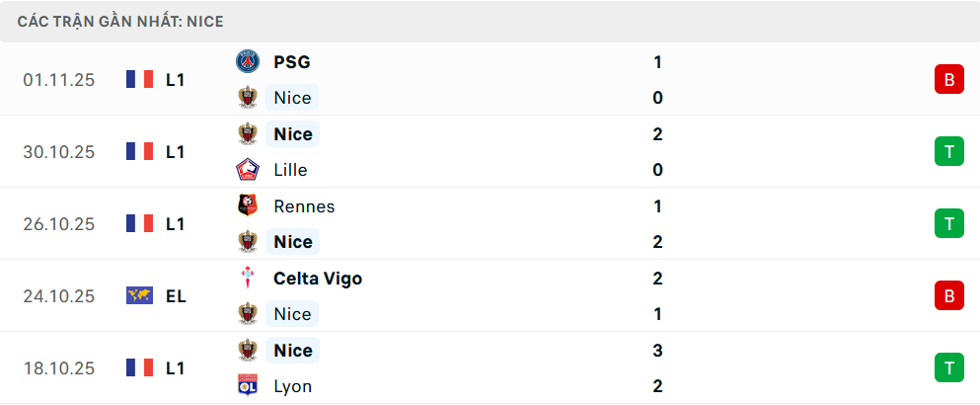Click the red B badge for Celta Vigo match
This screenshot has height=405, width=980.
948,295
